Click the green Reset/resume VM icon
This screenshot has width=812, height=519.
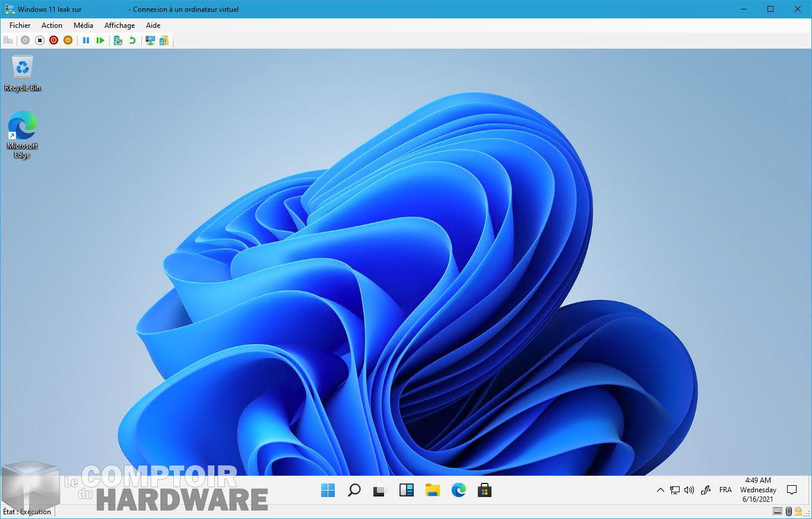coord(100,40)
